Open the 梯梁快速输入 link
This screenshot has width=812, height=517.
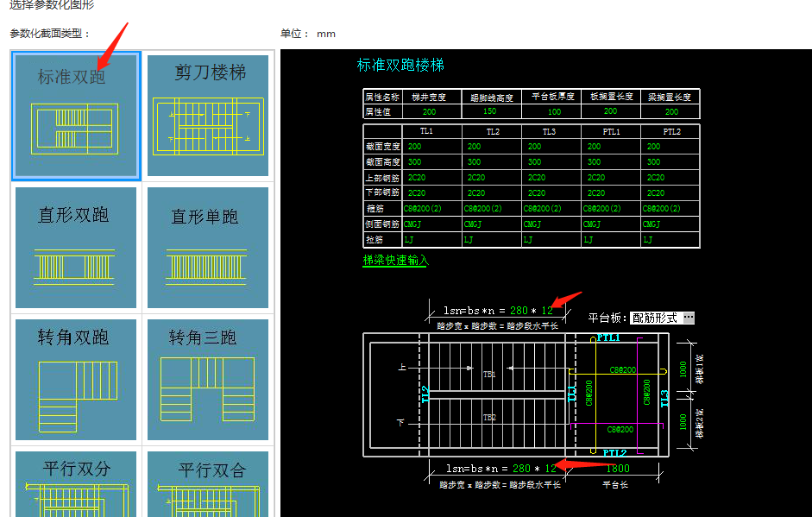tap(395, 260)
